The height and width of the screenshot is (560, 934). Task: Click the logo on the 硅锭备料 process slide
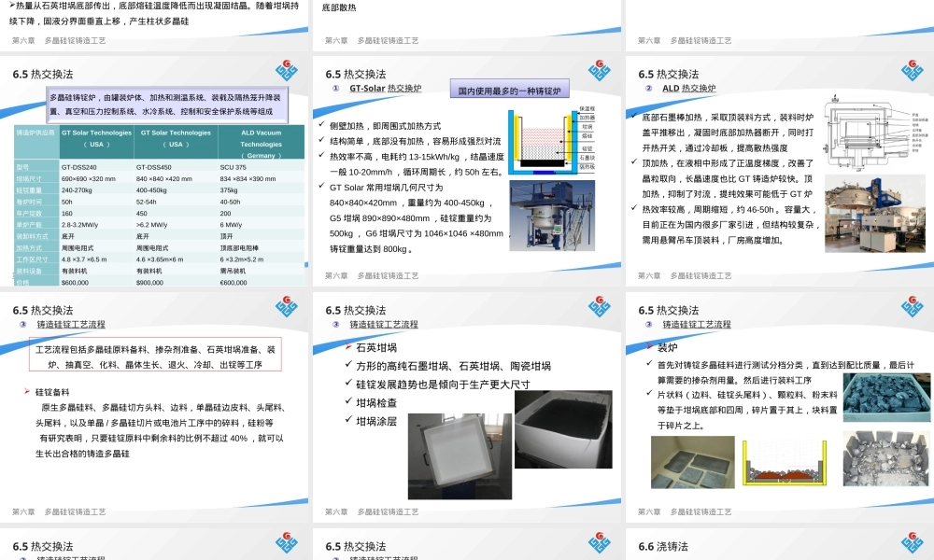[x=287, y=306]
